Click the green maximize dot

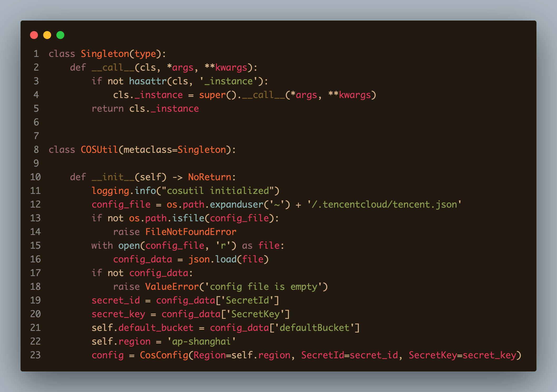coord(60,35)
